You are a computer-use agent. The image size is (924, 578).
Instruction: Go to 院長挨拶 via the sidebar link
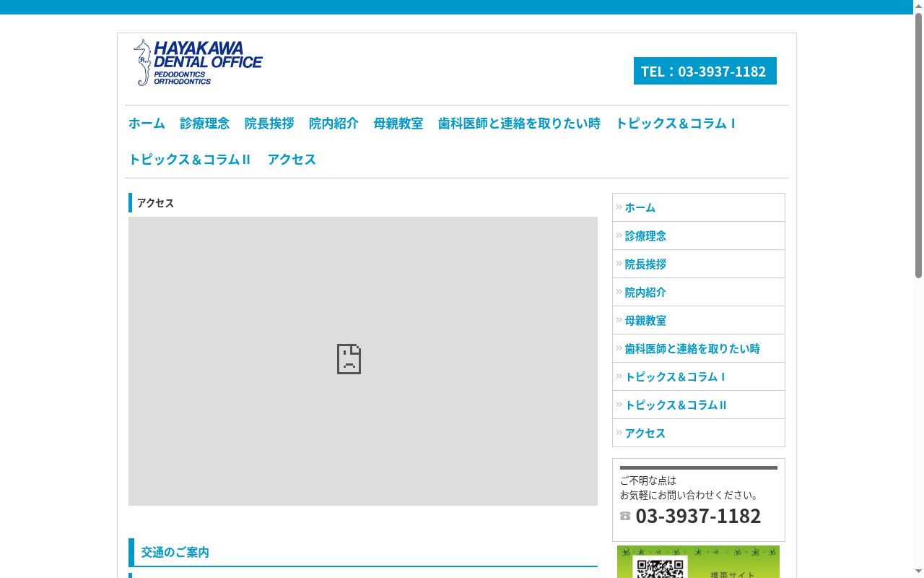699,264
